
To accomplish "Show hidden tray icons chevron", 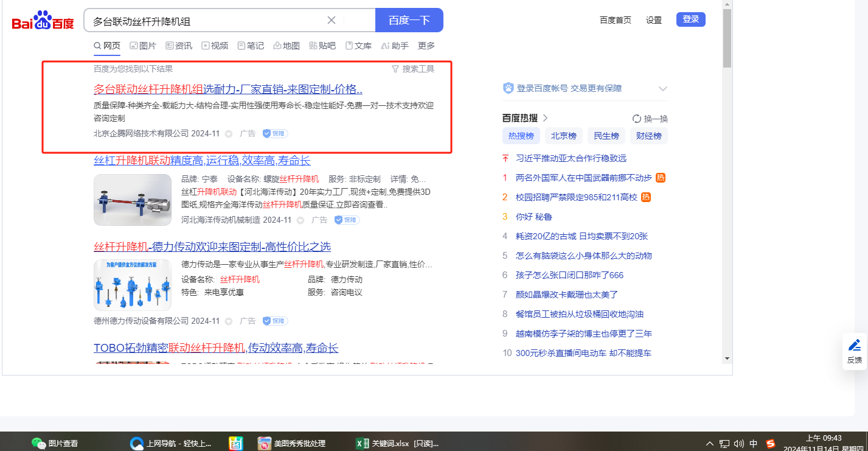I will pos(709,443).
